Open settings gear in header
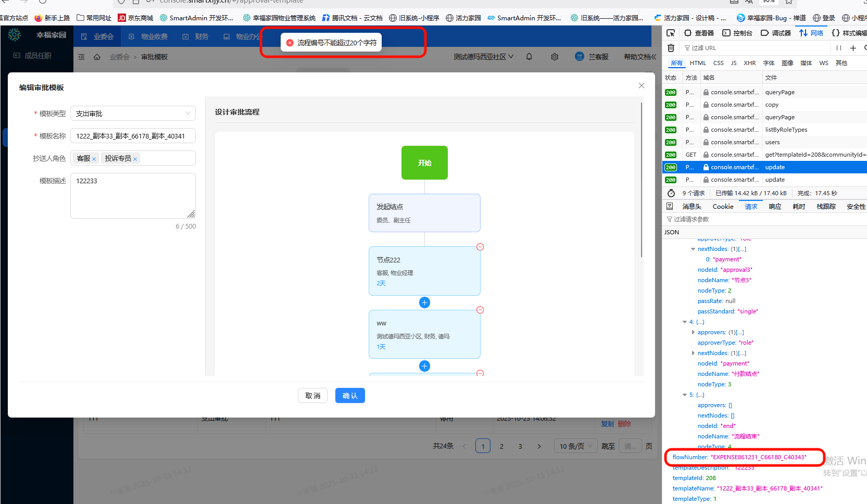This screenshot has width=867, height=504. pos(555,57)
